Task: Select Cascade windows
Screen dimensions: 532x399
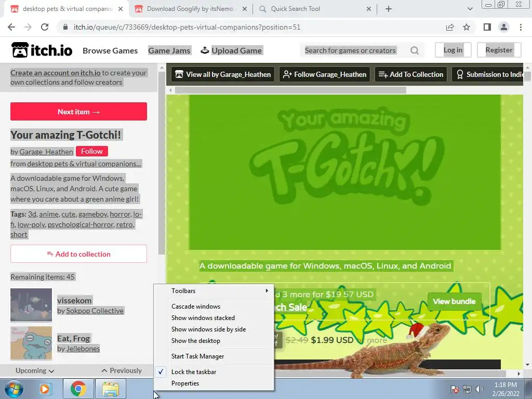Action: (214, 307)
